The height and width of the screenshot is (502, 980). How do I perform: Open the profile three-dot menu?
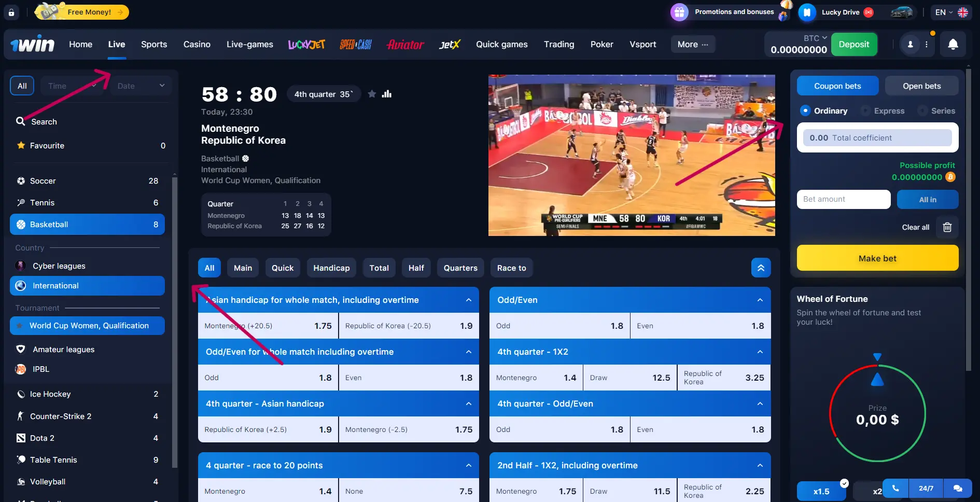click(x=927, y=45)
